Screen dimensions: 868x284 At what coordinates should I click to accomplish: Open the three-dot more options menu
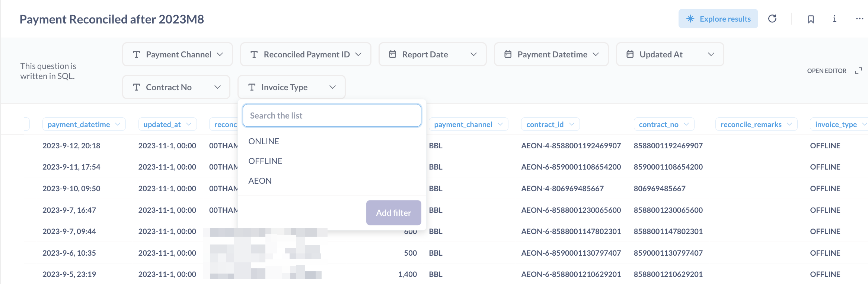tap(859, 19)
